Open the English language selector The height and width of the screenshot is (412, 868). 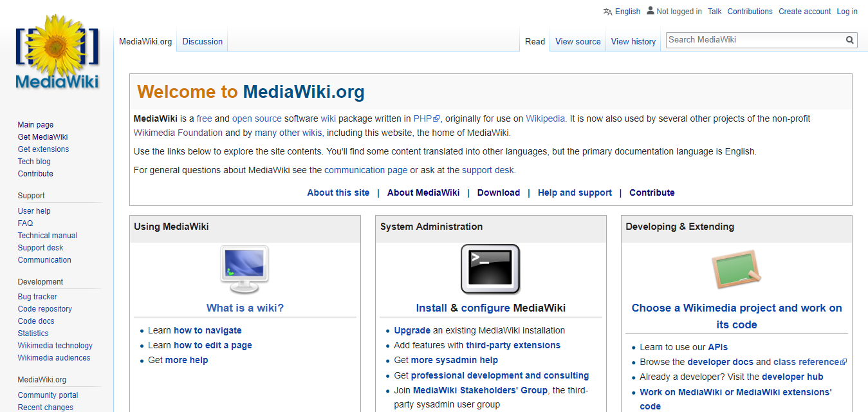tap(627, 12)
